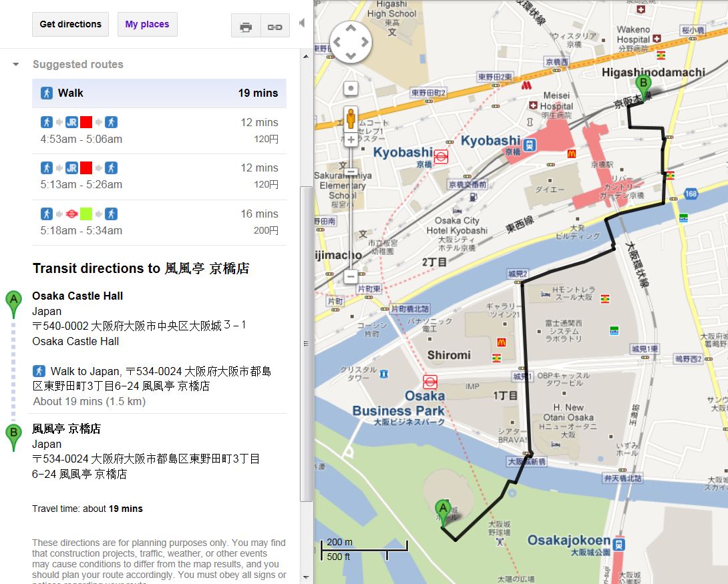Zoom out with the minus button
Screen dimensions: 728x584
tap(351, 276)
